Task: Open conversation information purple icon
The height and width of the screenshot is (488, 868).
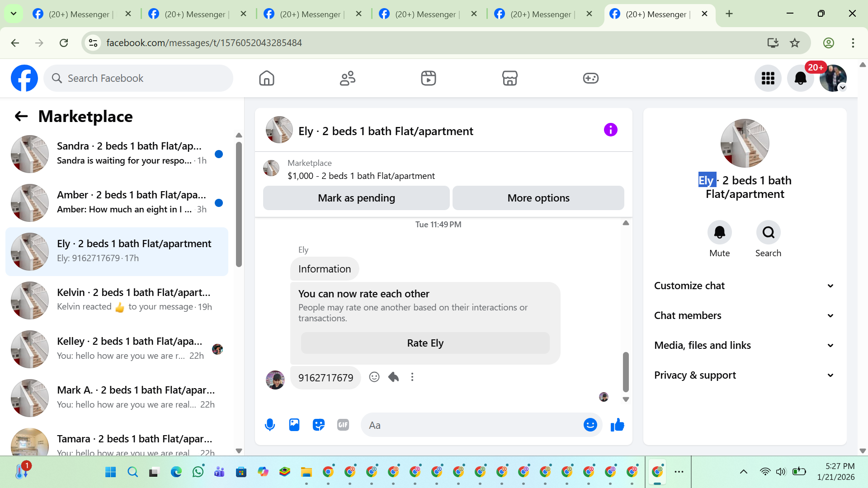Action: coord(610,130)
